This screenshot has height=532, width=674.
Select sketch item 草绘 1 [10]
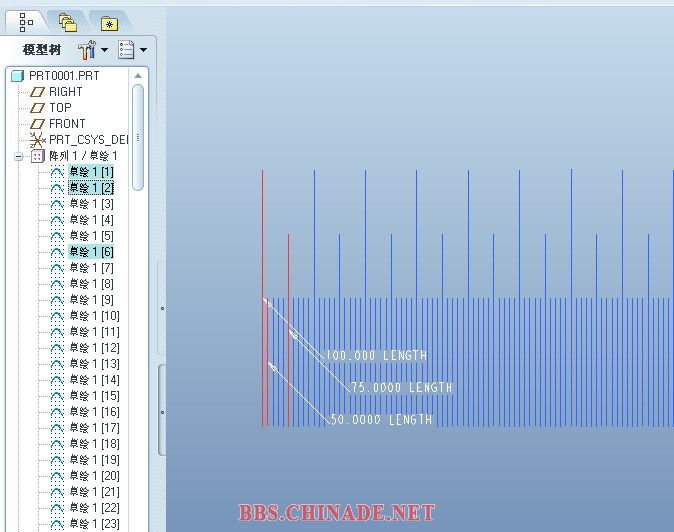click(94, 316)
